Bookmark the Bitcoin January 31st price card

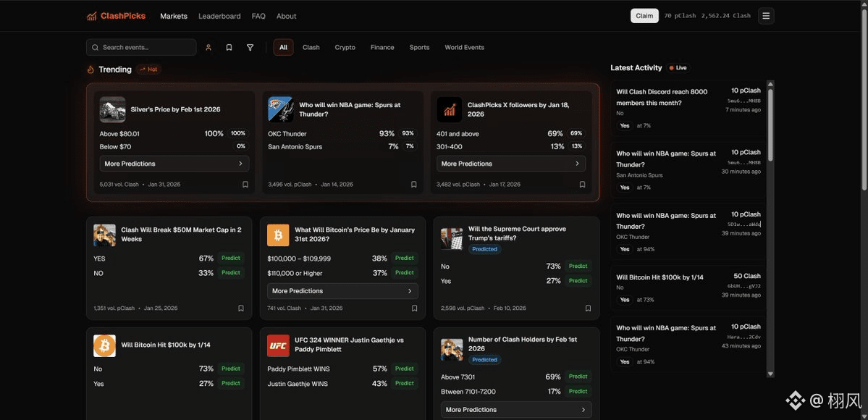[415, 308]
